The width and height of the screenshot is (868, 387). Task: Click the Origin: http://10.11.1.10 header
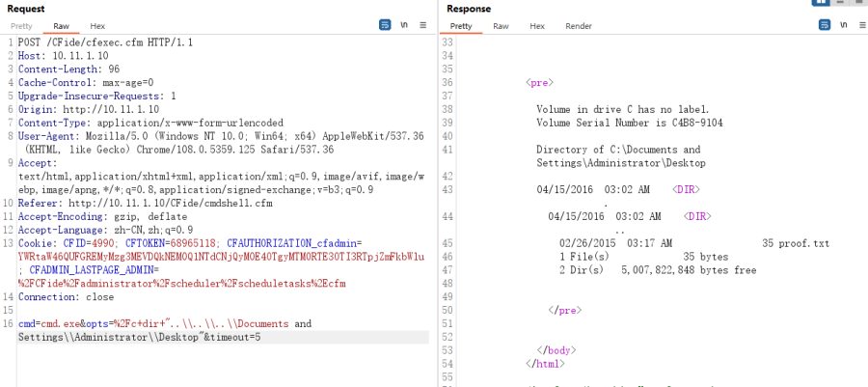point(89,109)
